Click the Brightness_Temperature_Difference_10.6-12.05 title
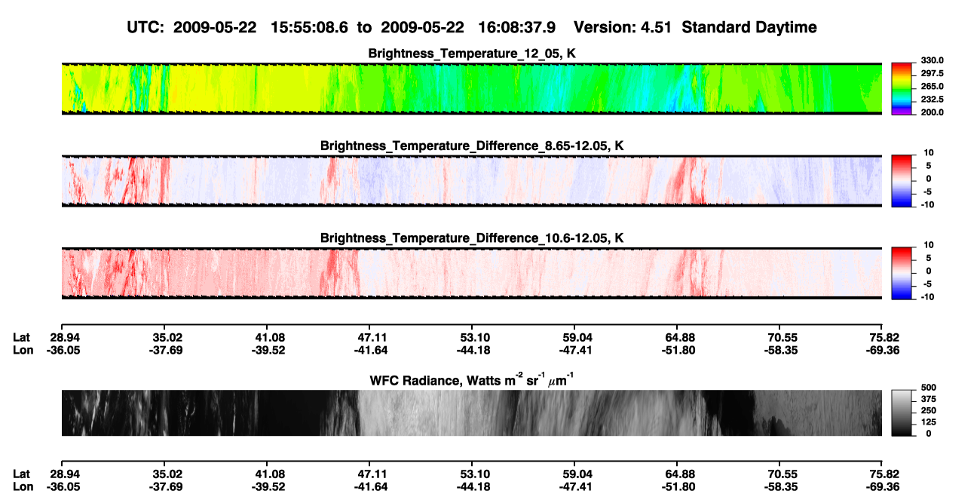This screenshot has height=503, width=980. point(472,238)
